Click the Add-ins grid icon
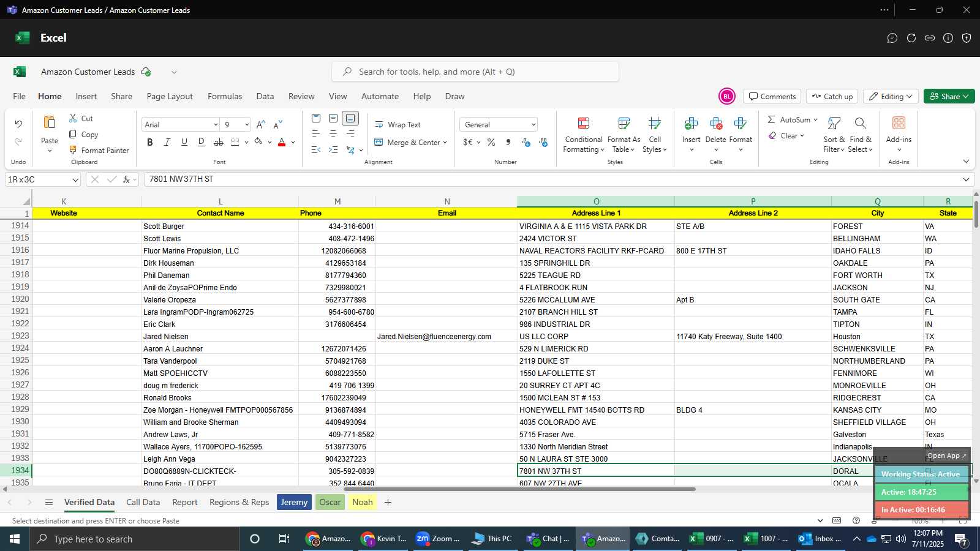The height and width of the screenshot is (551, 980). coord(899,123)
